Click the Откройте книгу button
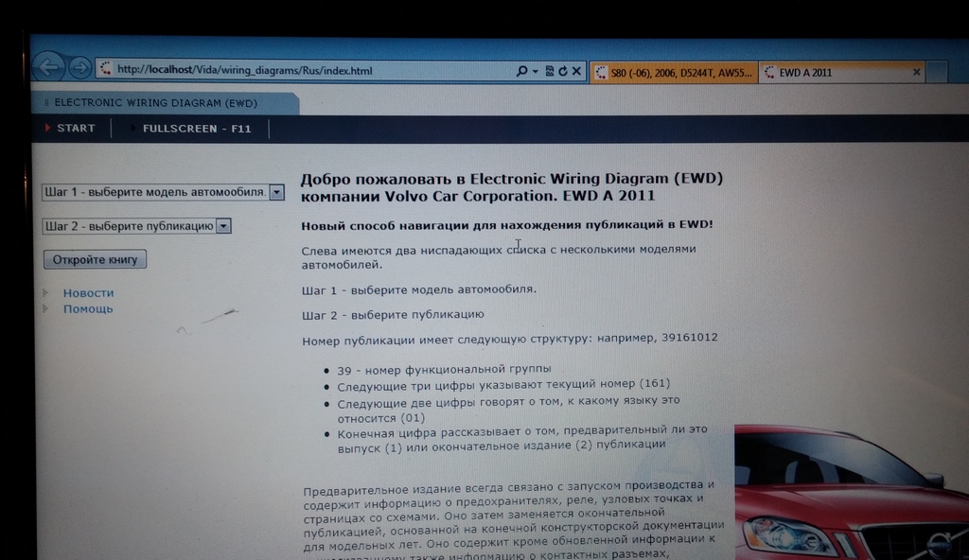Viewport: 969px width, 560px height. (x=96, y=259)
